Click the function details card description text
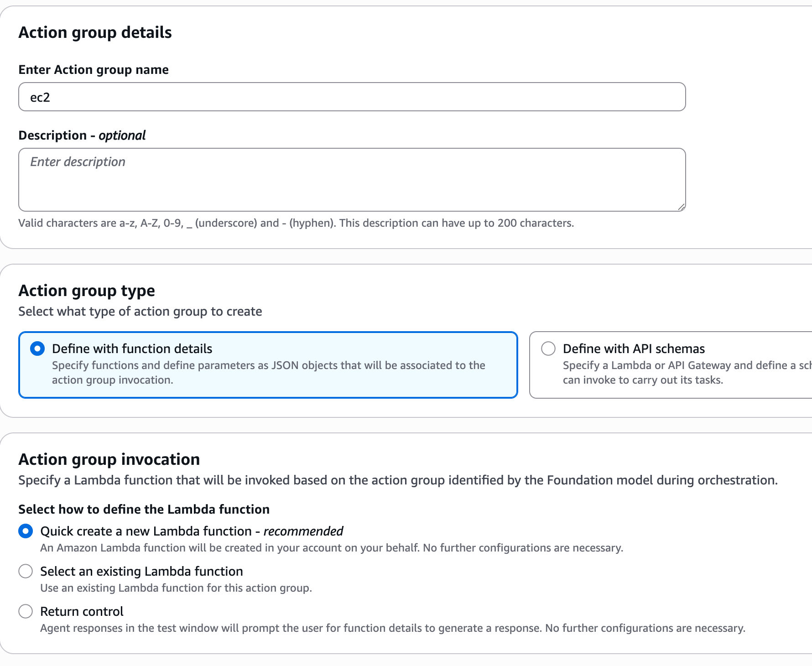 click(268, 373)
